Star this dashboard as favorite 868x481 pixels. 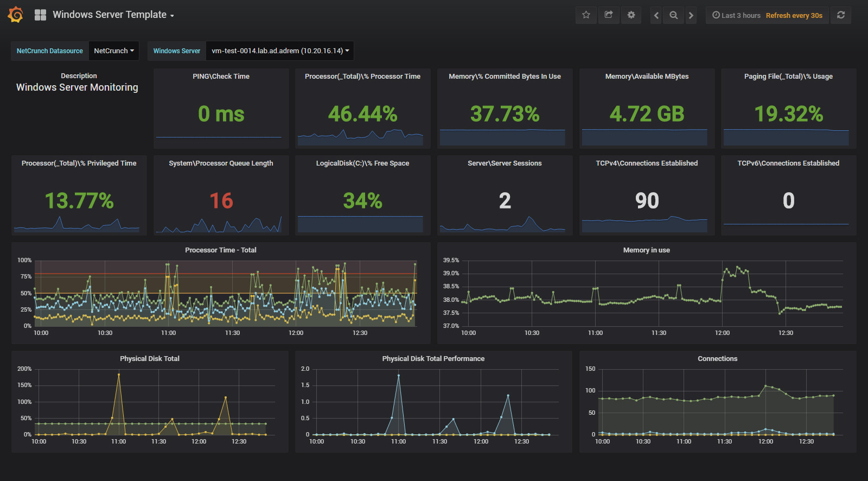586,15
